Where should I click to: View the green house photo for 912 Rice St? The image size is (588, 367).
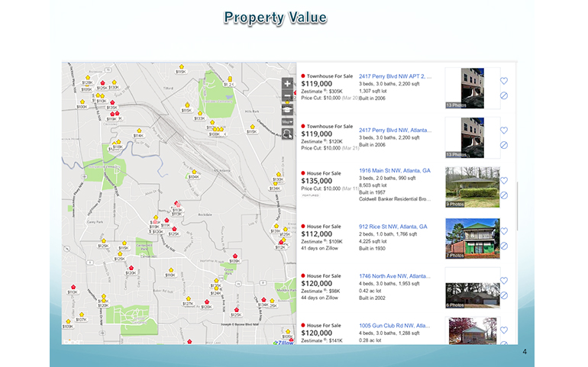pos(467,239)
